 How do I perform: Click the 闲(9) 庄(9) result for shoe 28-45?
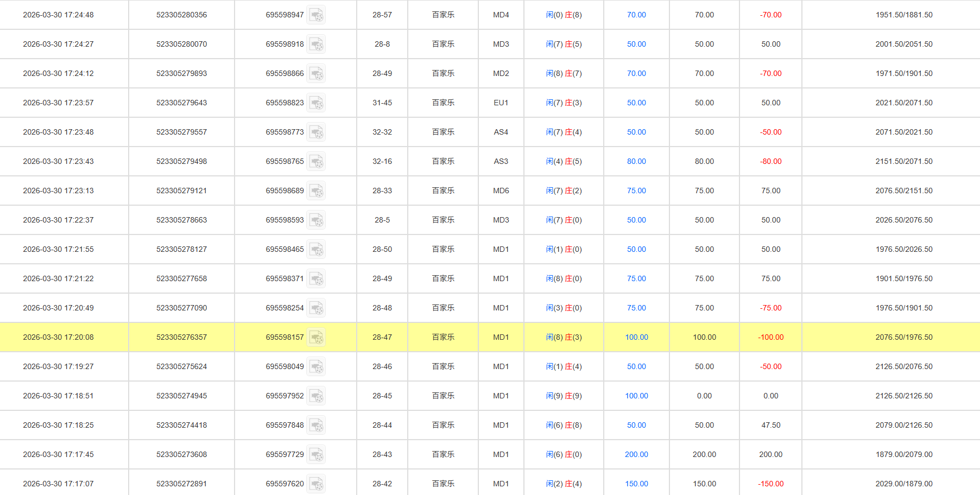point(564,396)
